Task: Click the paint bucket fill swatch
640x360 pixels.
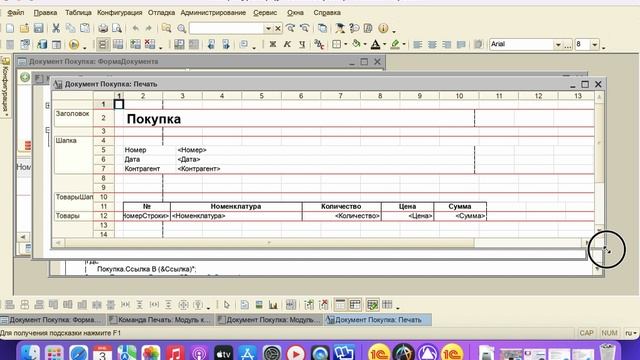Action: click(357, 44)
